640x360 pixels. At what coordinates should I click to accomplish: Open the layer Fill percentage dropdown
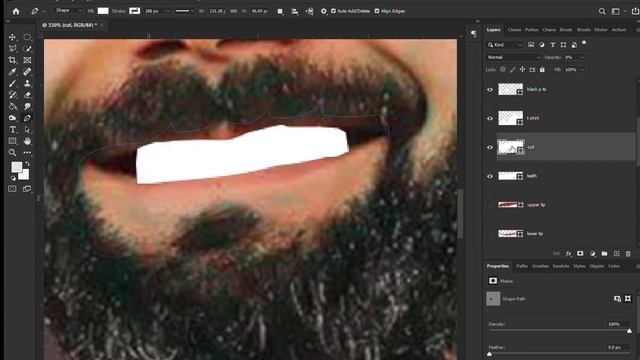[582, 70]
